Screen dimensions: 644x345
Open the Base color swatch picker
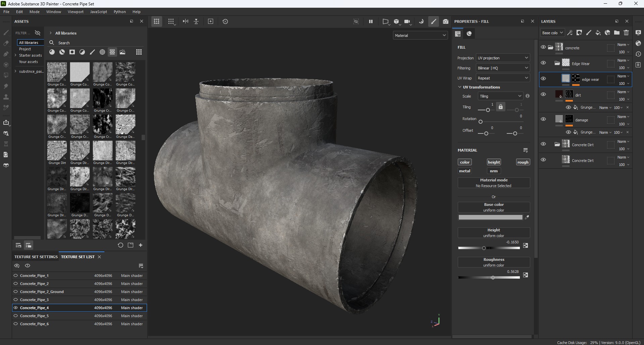click(491, 218)
